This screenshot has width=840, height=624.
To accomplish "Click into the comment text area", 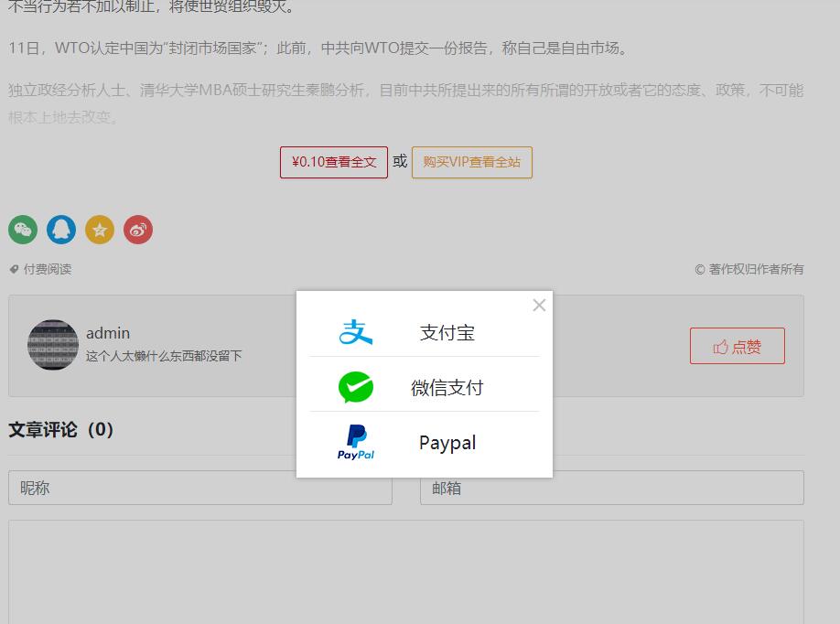I will [406, 572].
